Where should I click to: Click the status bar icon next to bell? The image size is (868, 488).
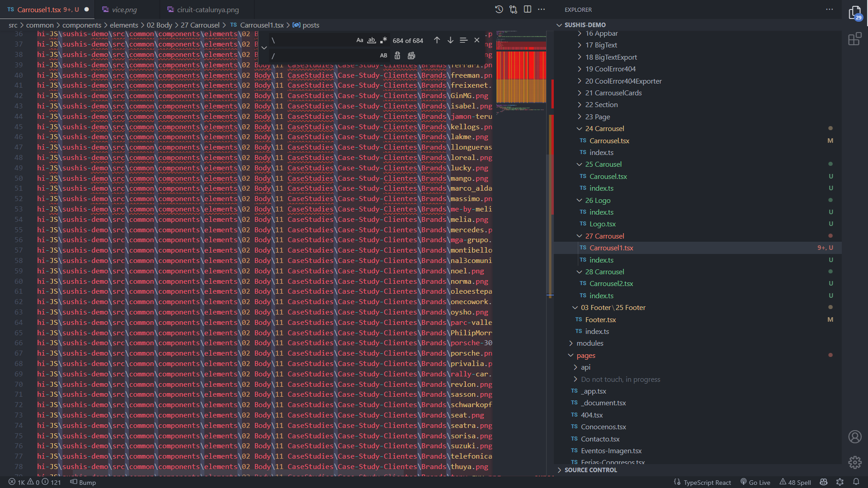(x=840, y=482)
